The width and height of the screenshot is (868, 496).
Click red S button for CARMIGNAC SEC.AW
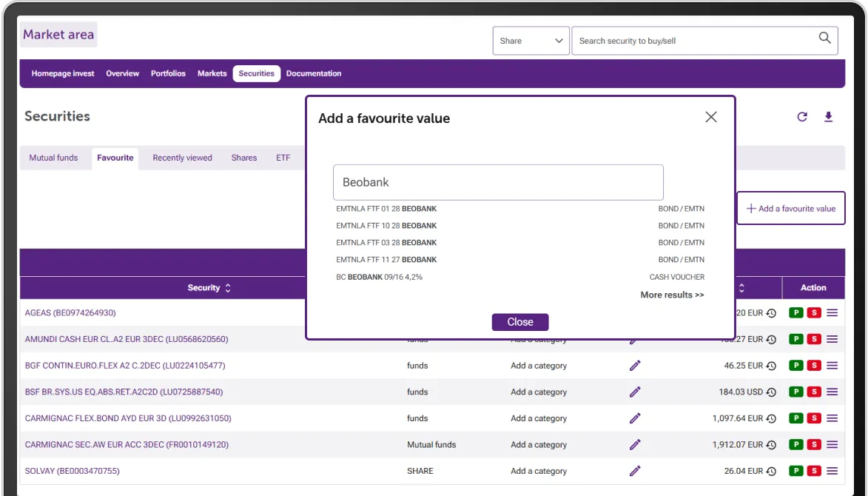tap(814, 444)
